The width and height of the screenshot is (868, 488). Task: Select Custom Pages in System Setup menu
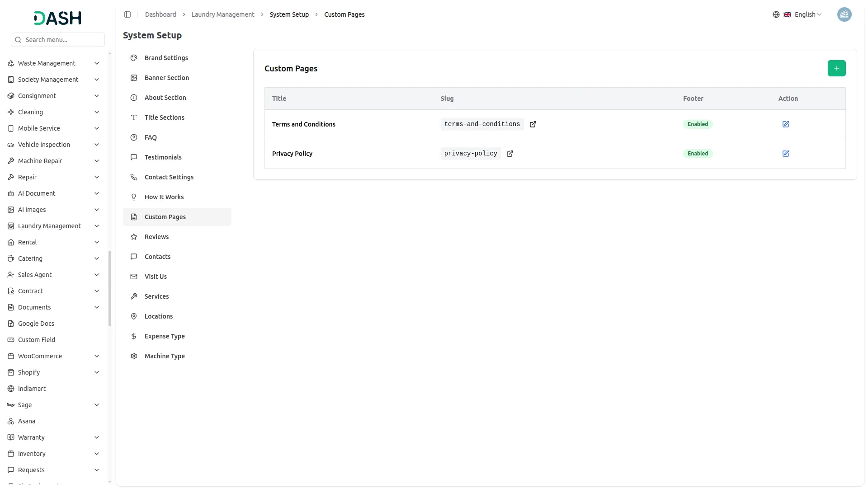click(x=165, y=216)
